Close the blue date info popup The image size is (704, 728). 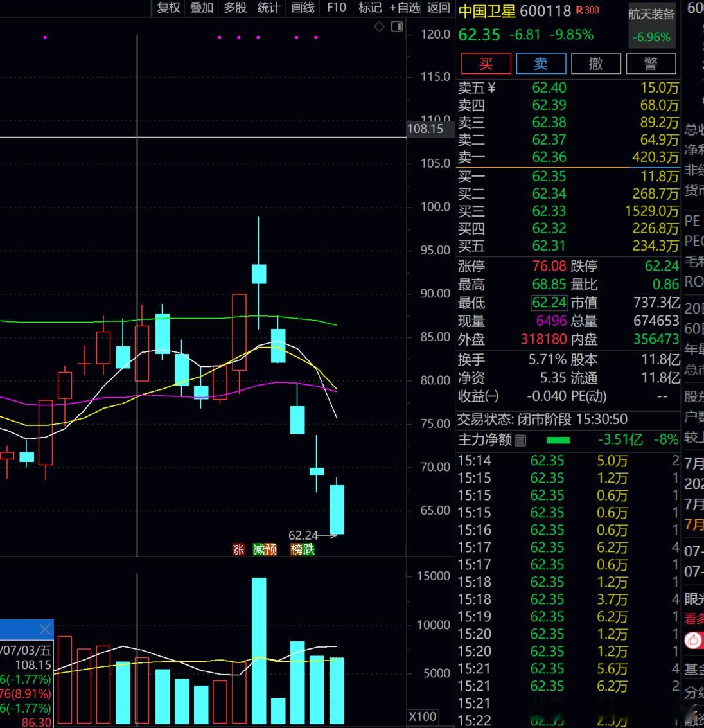[45, 630]
